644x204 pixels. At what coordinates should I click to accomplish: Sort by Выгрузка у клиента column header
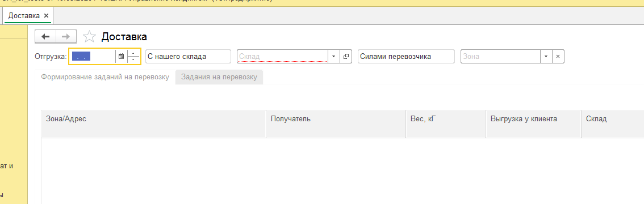[533, 124]
